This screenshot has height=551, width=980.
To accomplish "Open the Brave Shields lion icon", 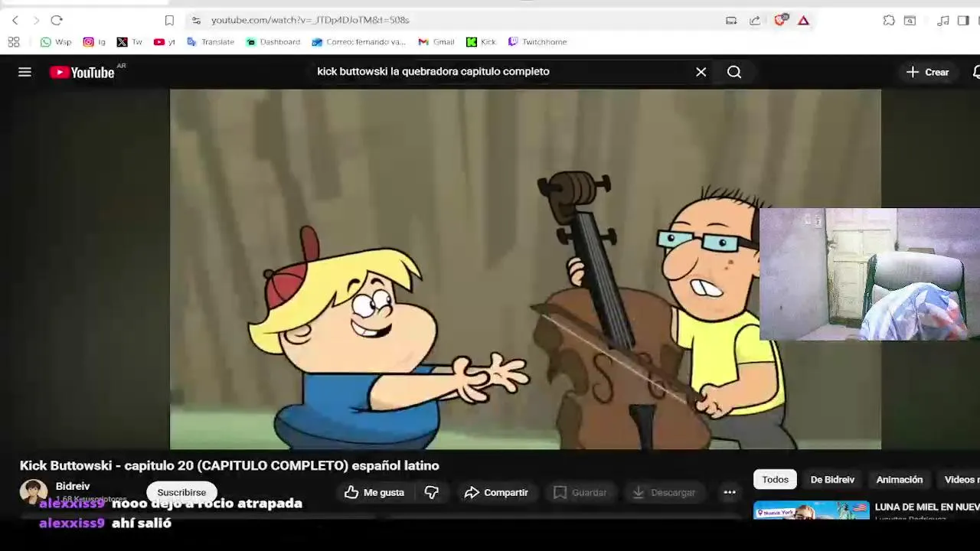I will tap(780, 21).
